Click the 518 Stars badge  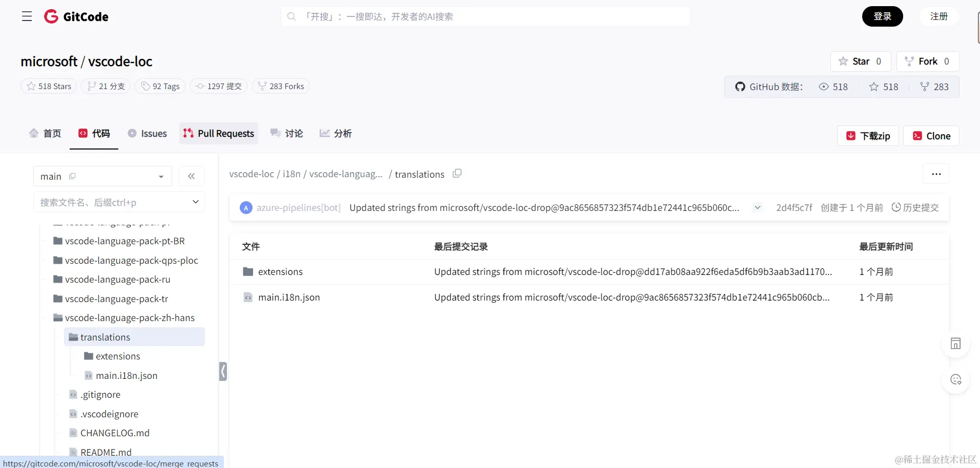pyautogui.click(x=49, y=86)
